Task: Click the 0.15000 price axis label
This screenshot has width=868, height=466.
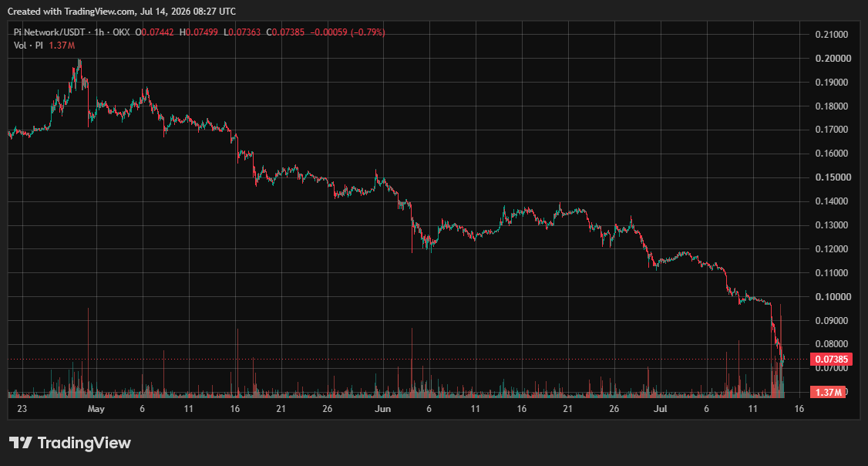Action: point(832,177)
